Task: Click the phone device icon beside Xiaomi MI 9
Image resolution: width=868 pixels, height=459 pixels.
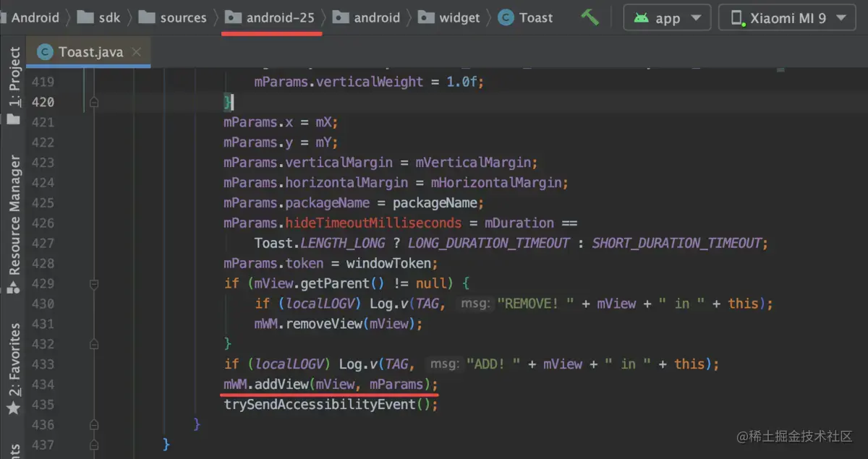Action: pyautogui.click(x=738, y=18)
